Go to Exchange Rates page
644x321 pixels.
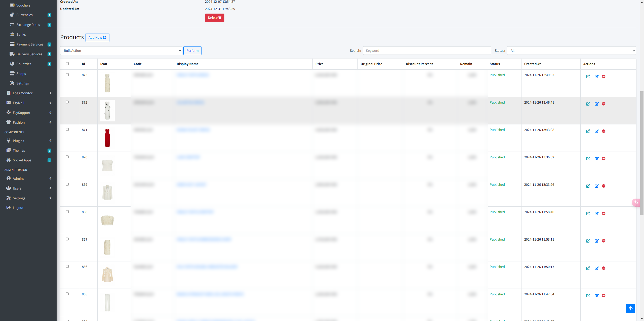pos(28,25)
